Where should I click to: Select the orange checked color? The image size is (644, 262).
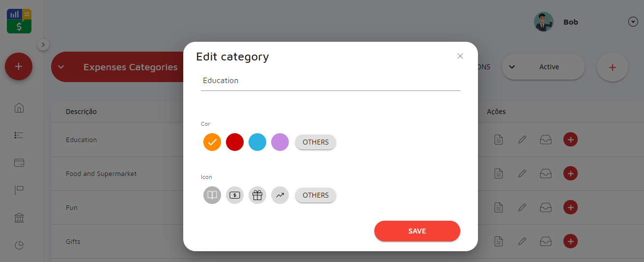click(x=212, y=142)
